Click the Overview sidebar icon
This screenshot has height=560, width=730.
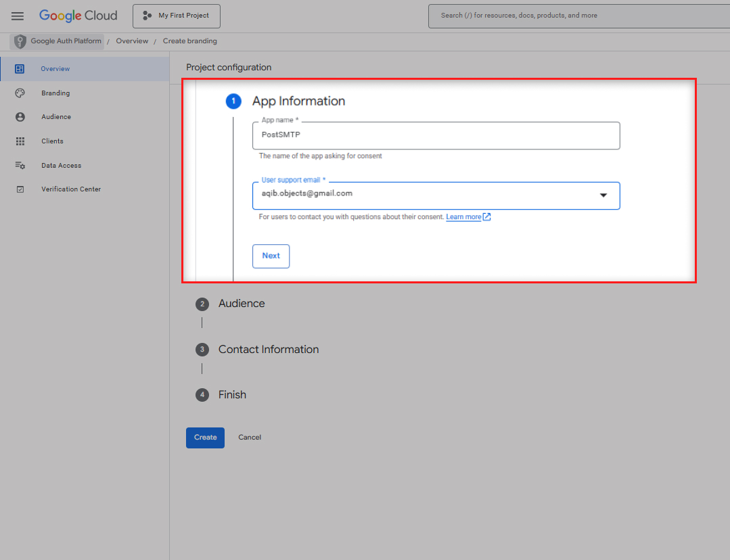pyautogui.click(x=20, y=69)
